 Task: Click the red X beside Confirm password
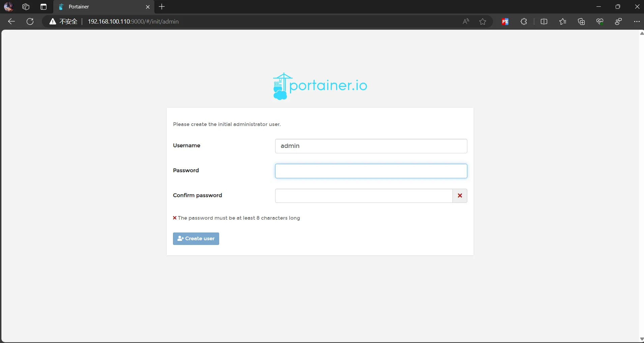460,196
